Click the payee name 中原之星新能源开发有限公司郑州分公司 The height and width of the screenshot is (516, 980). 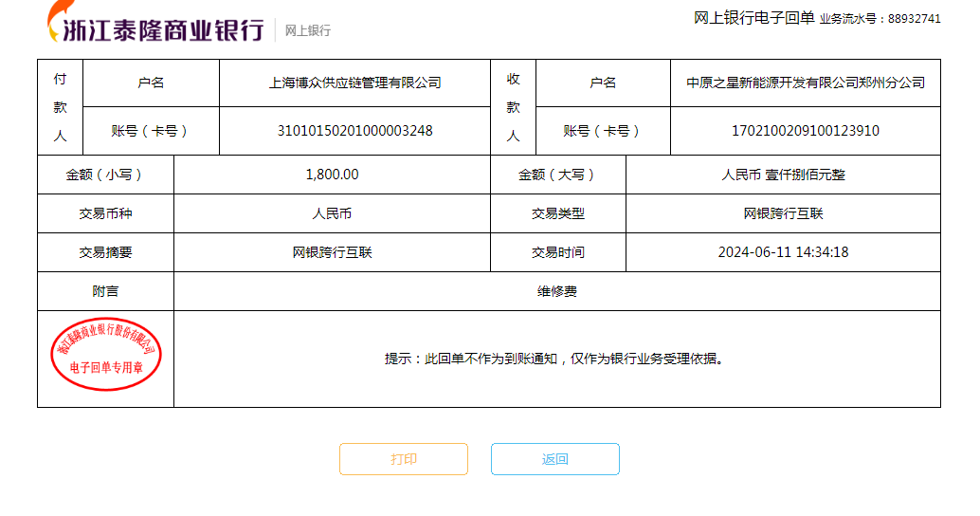[806, 83]
